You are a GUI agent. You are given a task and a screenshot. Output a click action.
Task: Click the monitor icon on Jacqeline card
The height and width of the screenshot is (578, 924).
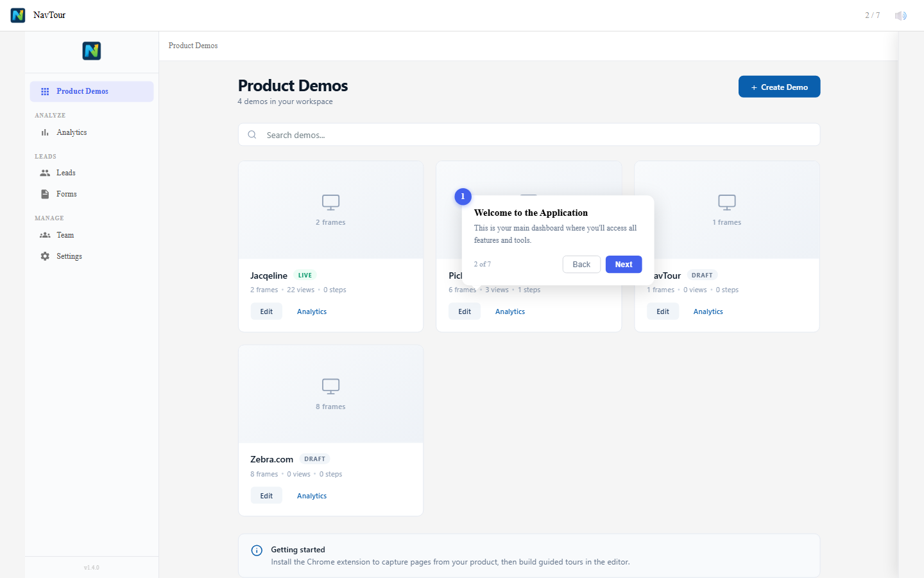point(330,202)
